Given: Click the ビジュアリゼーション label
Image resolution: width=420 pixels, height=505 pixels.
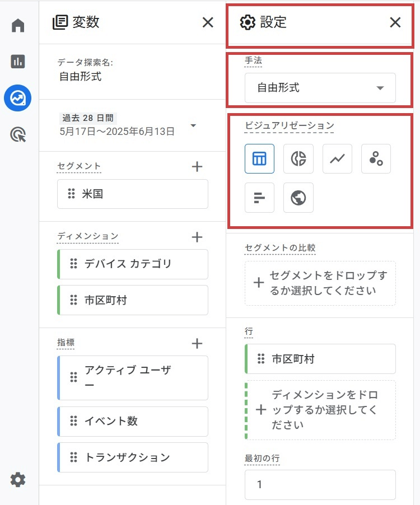Looking at the screenshot, I should point(289,125).
